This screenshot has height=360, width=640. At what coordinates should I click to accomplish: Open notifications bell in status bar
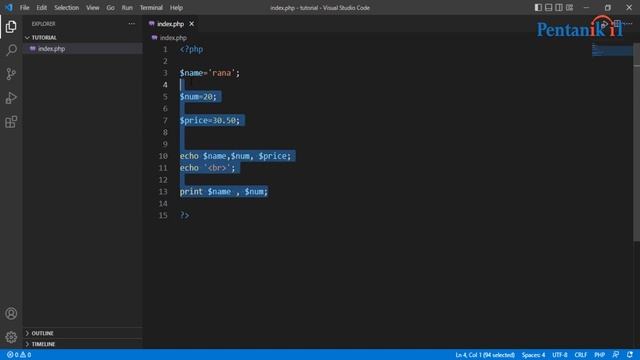coord(630,355)
